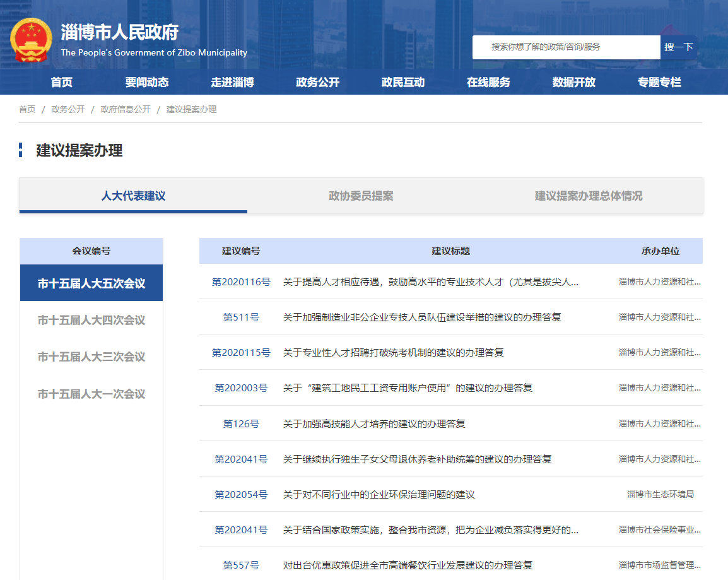Select 政民互动 in the top navigation
The image size is (728, 580).
click(403, 83)
